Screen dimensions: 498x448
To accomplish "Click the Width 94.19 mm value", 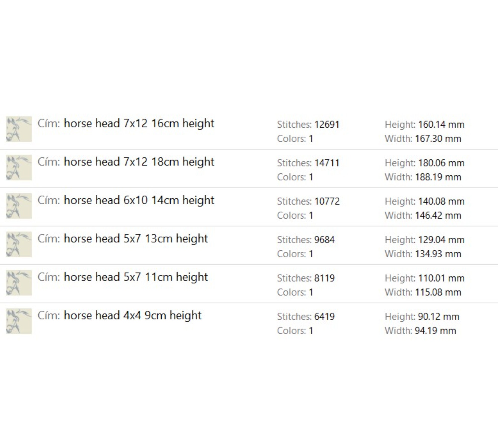I will (x=436, y=331).
